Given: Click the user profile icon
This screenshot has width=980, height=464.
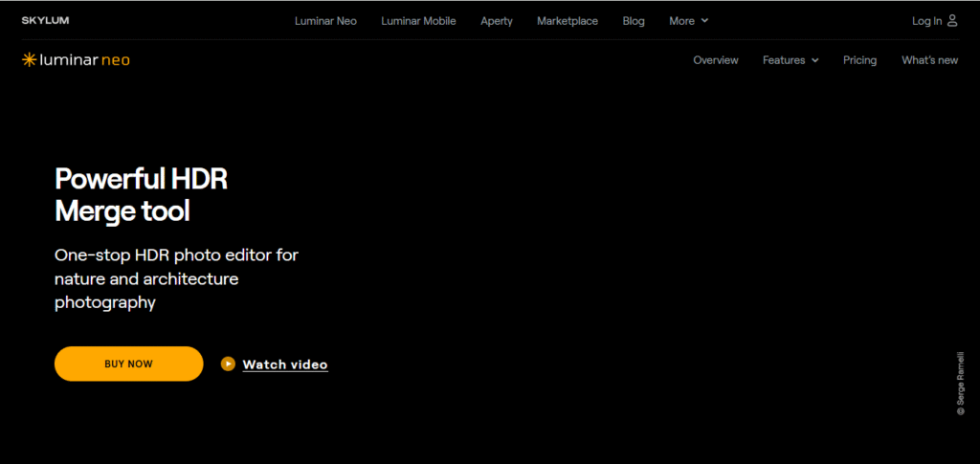Looking at the screenshot, I should [952, 21].
